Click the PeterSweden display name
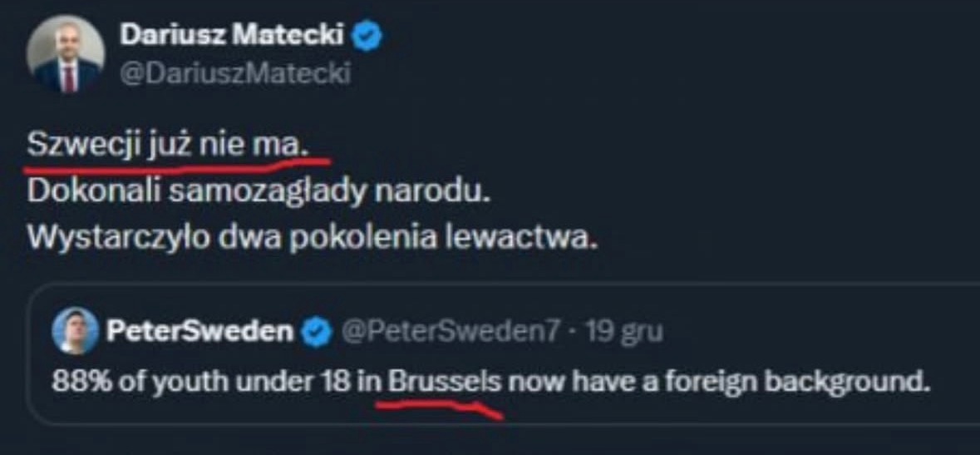Image resolution: width=980 pixels, height=455 pixels. point(199,333)
